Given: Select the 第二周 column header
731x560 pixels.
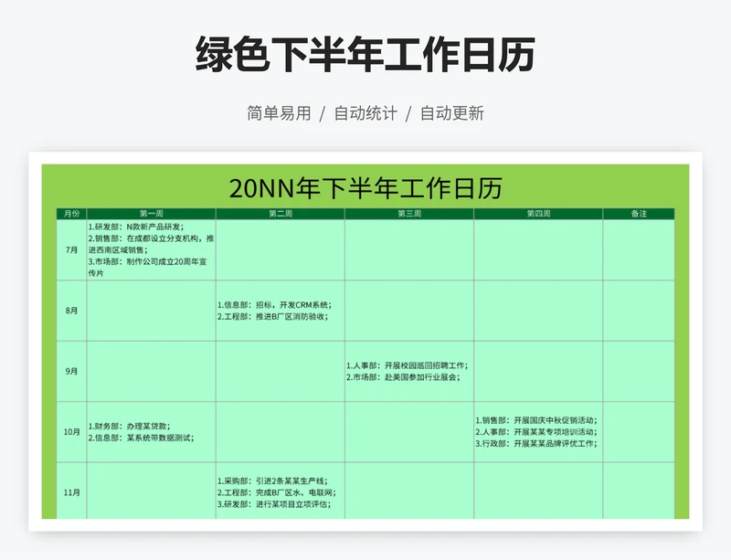Looking at the screenshot, I should coord(281,214).
